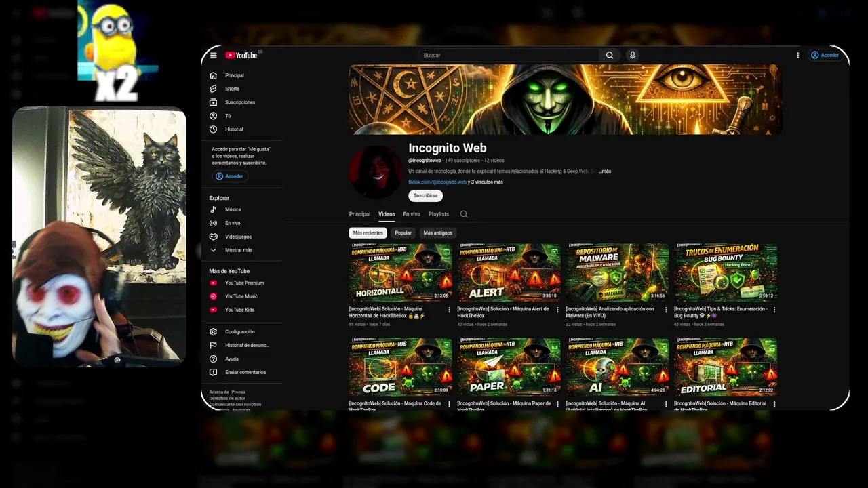Open the hamburger guide menu
This screenshot has width=868, height=488.
click(x=213, y=55)
